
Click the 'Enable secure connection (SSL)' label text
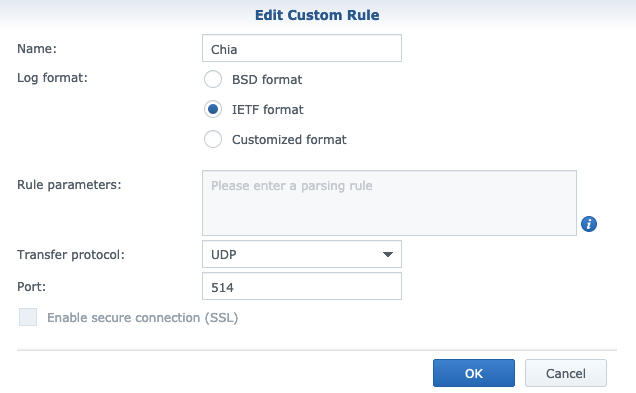click(x=143, y=318)
